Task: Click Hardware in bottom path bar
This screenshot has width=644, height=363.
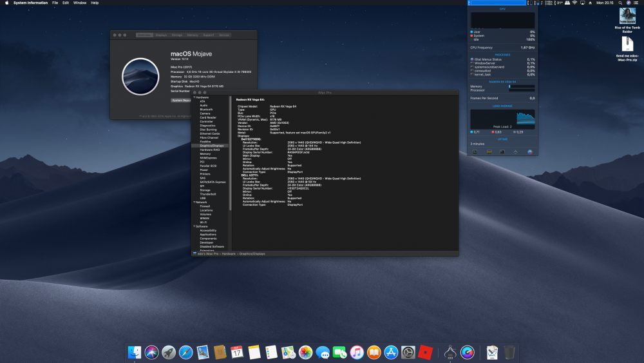Action: click(229, 253)
